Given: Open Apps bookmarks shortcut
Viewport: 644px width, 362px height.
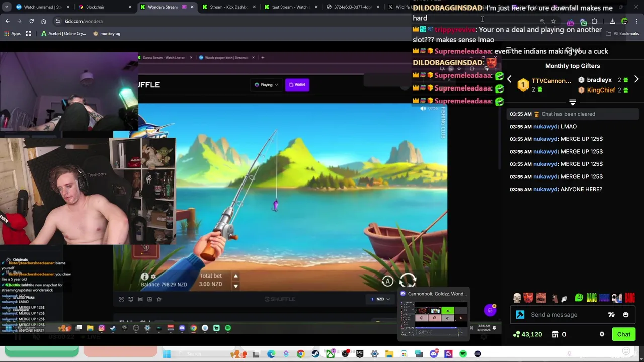Looking at the screenshot, I should (12, 34).
